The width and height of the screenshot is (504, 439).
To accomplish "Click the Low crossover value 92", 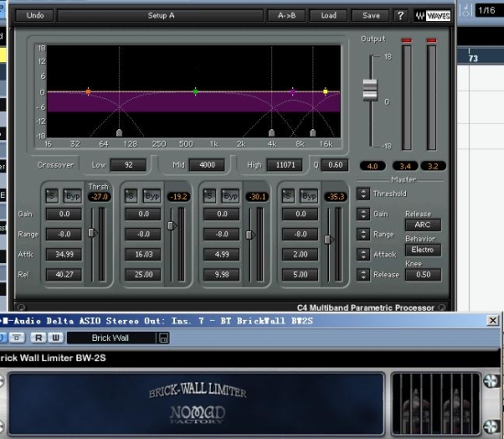I will [x=128, y=165].
